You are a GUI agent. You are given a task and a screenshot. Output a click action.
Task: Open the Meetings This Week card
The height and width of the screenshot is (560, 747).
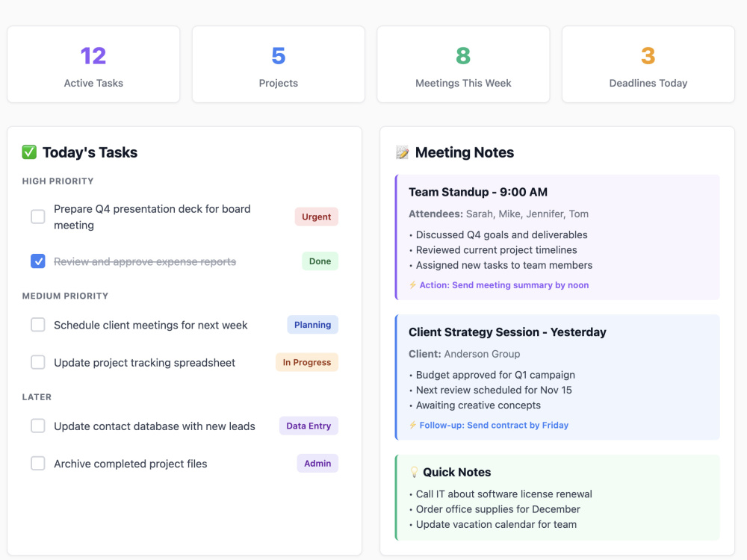click(x=463, y=64)
